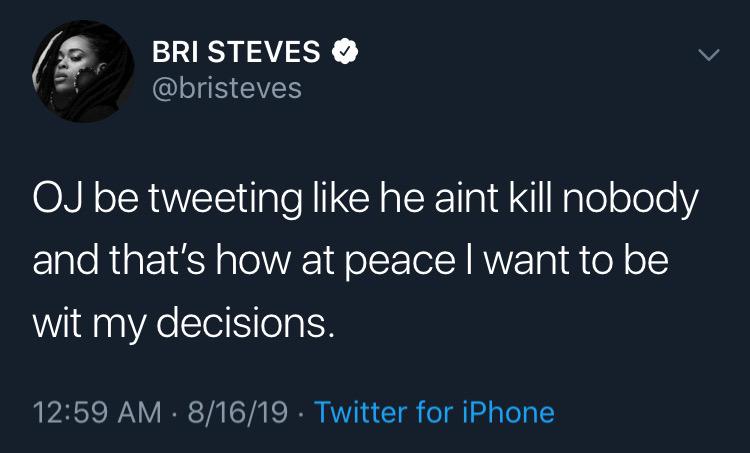Open the BRI STEVES display name
The image size is (750, 453).
coord(236,51)
